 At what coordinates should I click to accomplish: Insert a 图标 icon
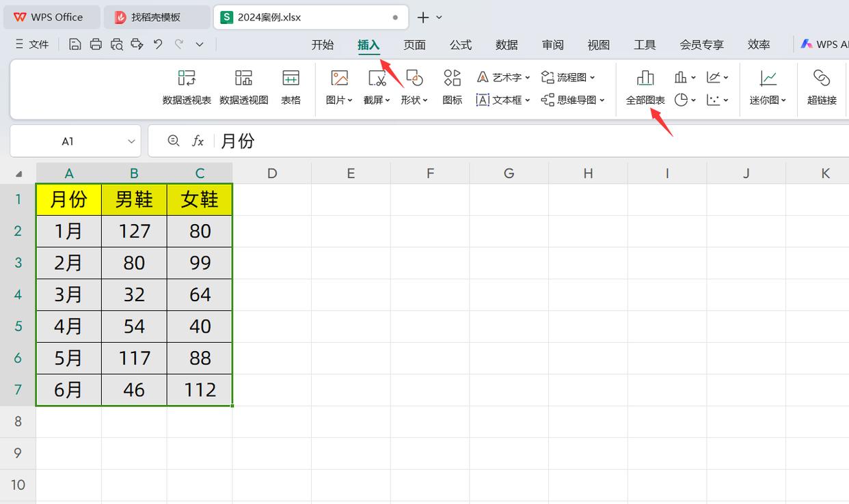452,87
